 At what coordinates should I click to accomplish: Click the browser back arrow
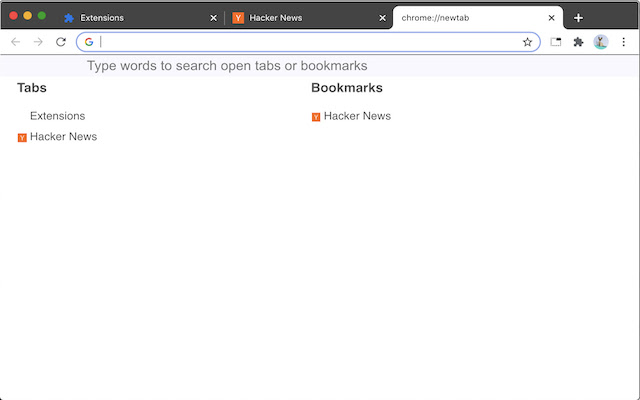15,42
